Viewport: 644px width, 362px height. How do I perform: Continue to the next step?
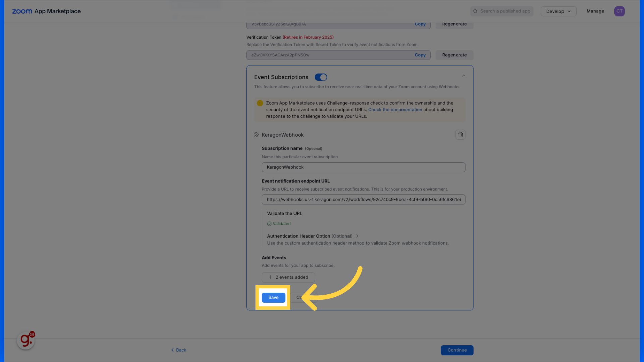coord(457,350)
